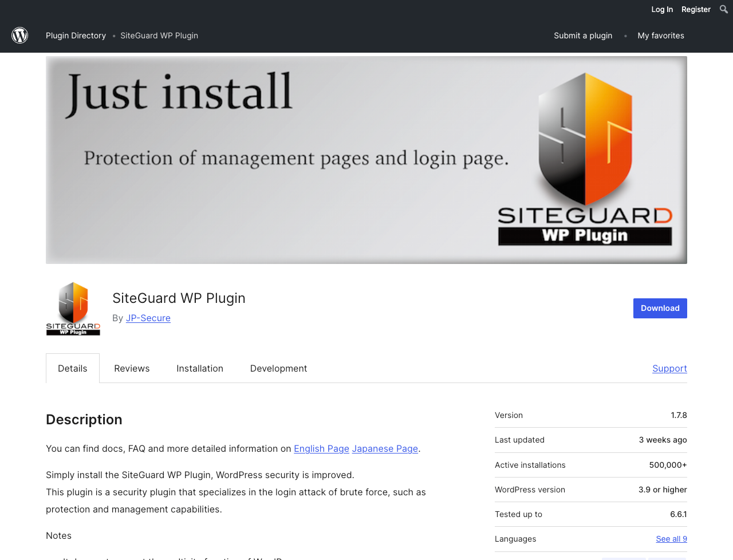Image resolution: width=733 pixels, height=560 pixels.
Task: Click the '3.9 or higher' value
Action: [x=663, y=490]
